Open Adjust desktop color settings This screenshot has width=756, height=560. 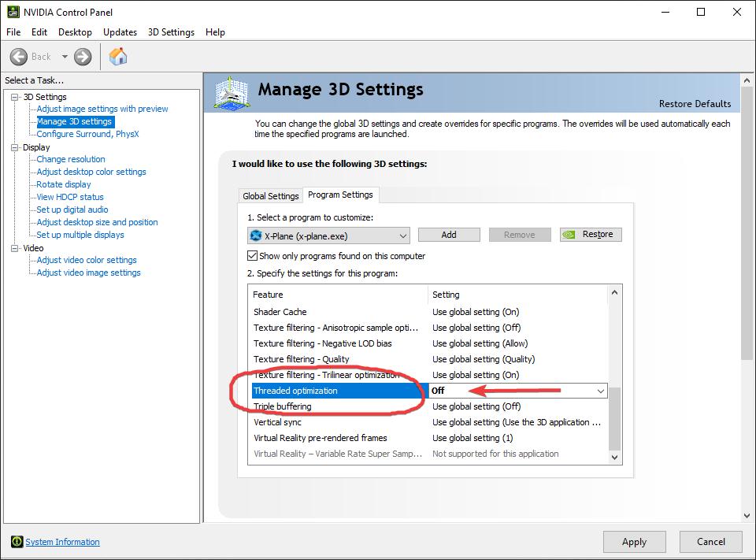91,172
